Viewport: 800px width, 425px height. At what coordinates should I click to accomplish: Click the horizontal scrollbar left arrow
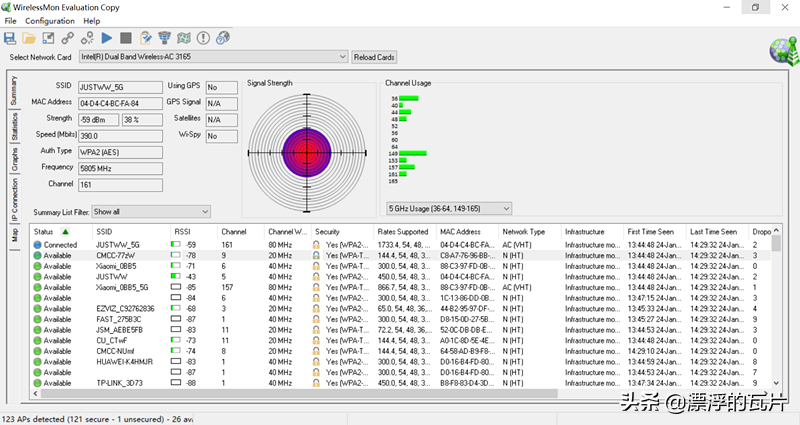point(36,394)
